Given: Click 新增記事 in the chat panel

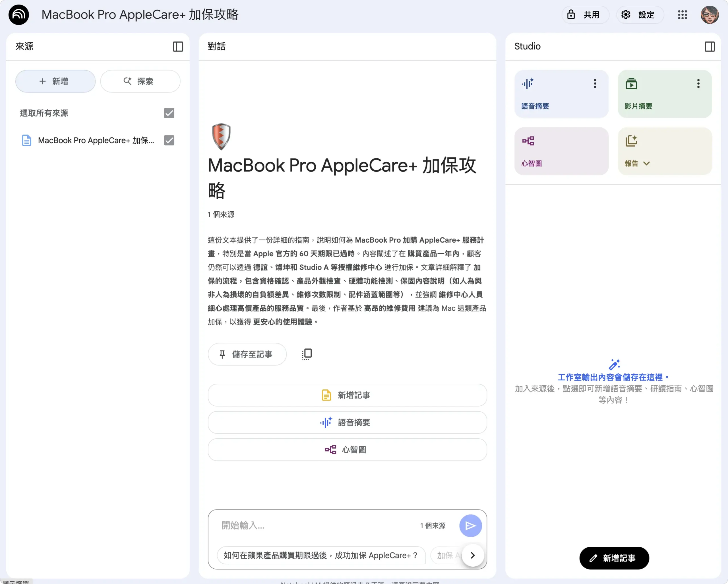Looking at the screenshot, I should pyautogui.click(x=347, y=395).
